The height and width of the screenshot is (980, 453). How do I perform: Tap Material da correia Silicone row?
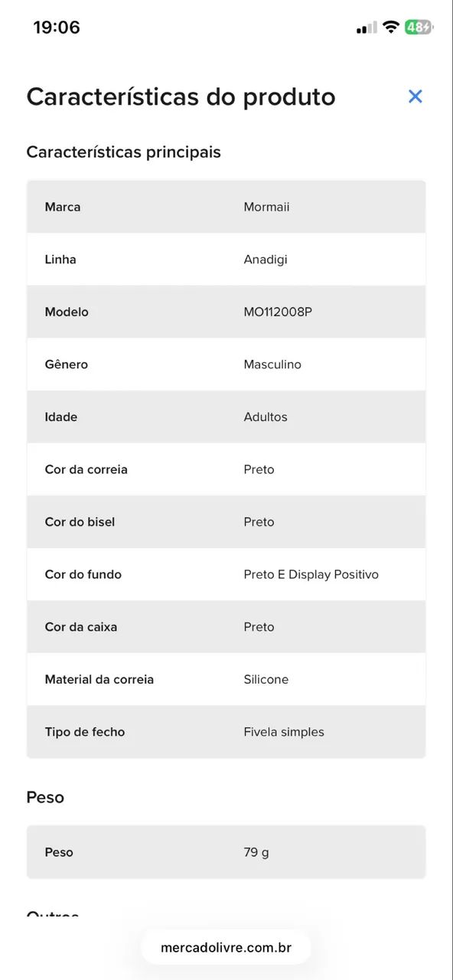(x=226, y=679)
